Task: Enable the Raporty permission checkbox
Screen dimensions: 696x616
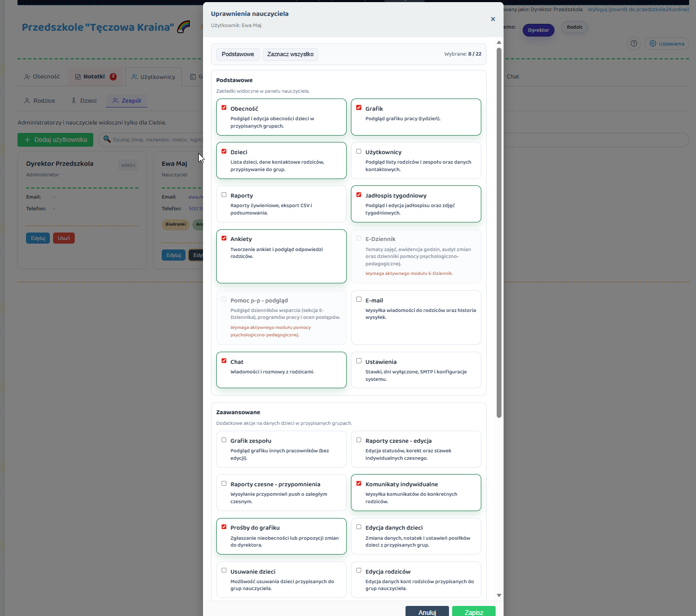Action: (x=224, y=195)
